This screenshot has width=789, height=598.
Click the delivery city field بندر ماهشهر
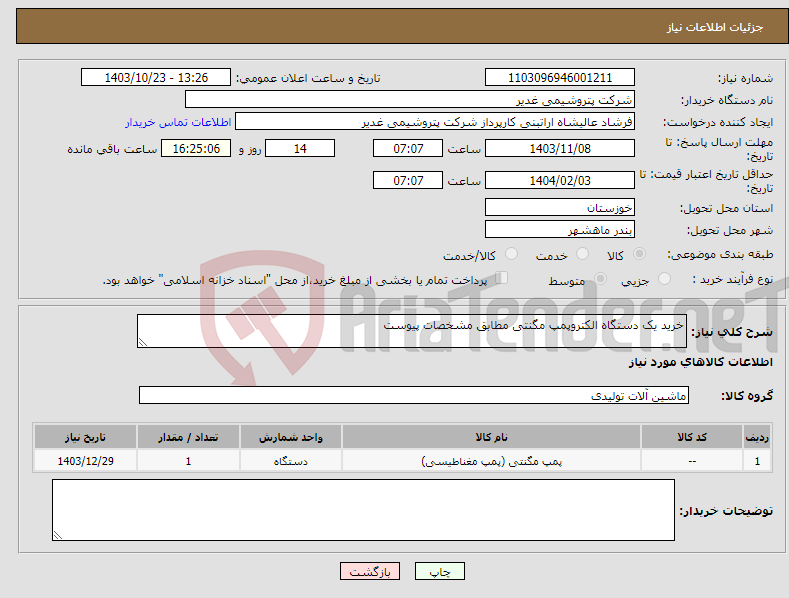click(560, 230)
